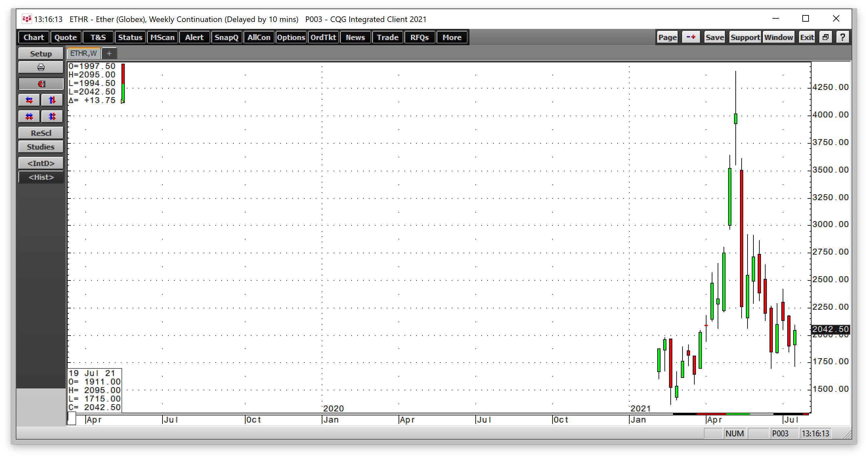Screen dimensions: 868x458
Task: Click the C= 2042.50 close value in bottom box
Action: (95, 407)
